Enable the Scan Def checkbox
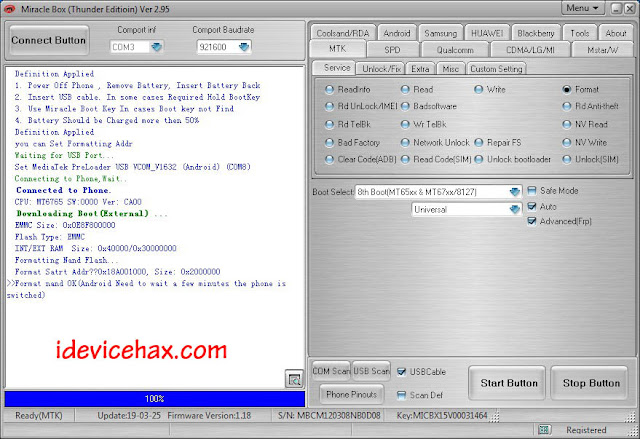This screenshot has width=640, height=439. pyautogui.click(x=402, y=395)
